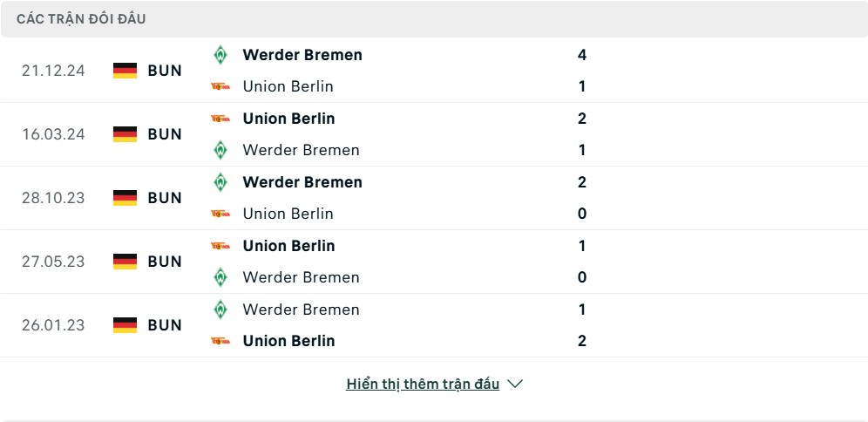Viewport: 868px width, 422px height.
Task: Click score 4 in the 21.12.24 match
Action: tap(582, 55)
